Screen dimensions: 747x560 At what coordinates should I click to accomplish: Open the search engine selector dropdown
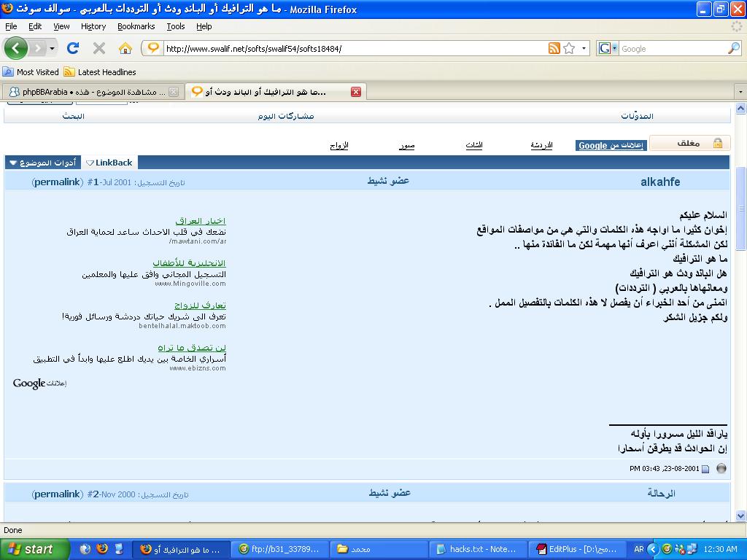coord(608,49)
